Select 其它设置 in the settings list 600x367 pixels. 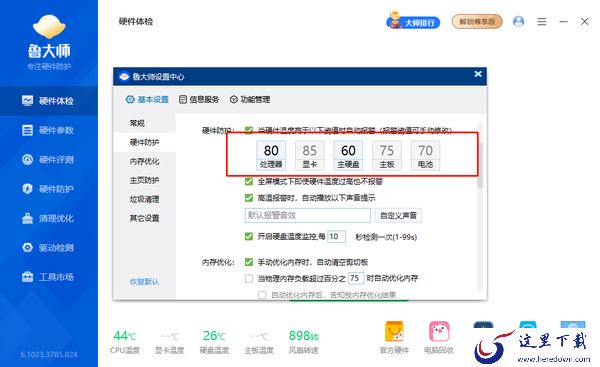145,218
